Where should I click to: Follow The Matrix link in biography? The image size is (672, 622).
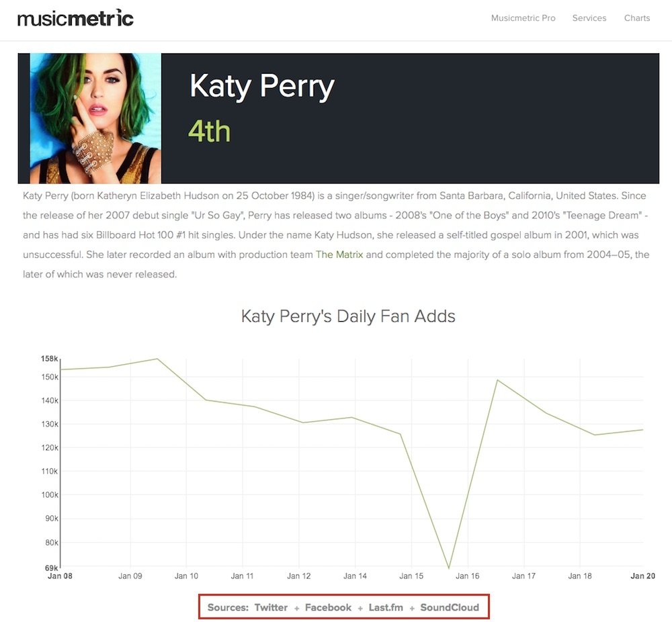[x=339, y=255]
